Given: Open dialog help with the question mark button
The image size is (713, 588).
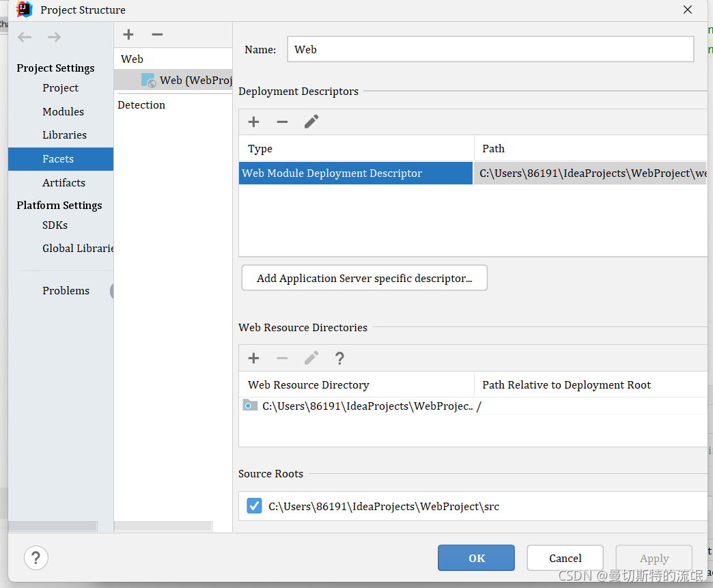Looking at the screenshot, I should click(36, 558).
